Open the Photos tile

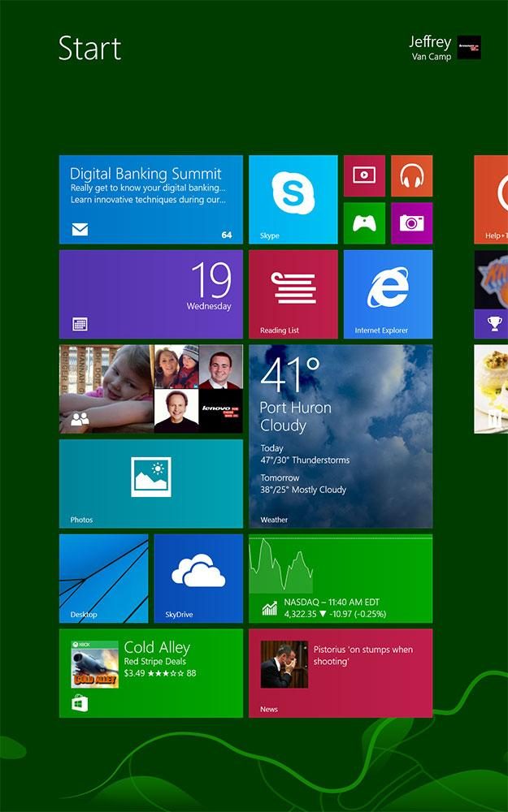coord(151,484)
